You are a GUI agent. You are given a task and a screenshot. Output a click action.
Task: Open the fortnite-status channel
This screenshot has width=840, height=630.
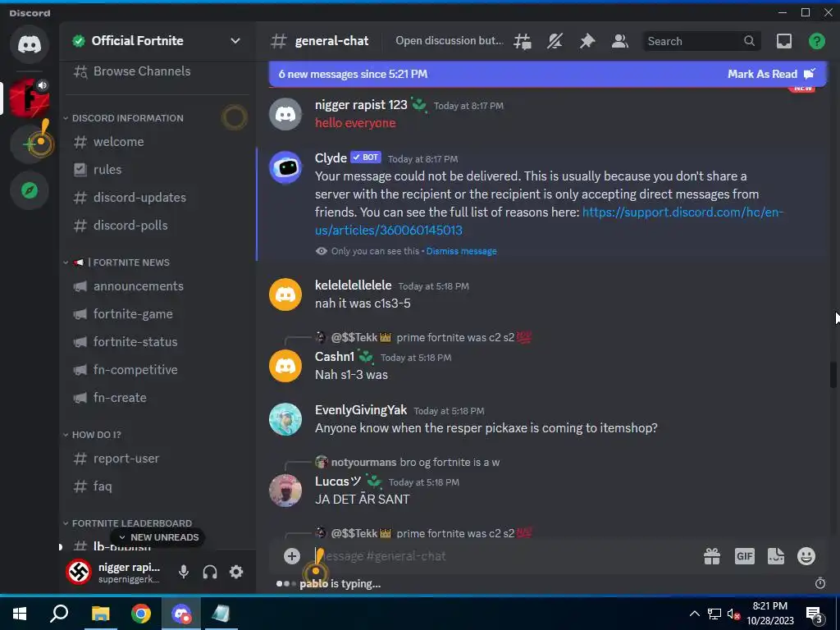(x=157, y=342)
